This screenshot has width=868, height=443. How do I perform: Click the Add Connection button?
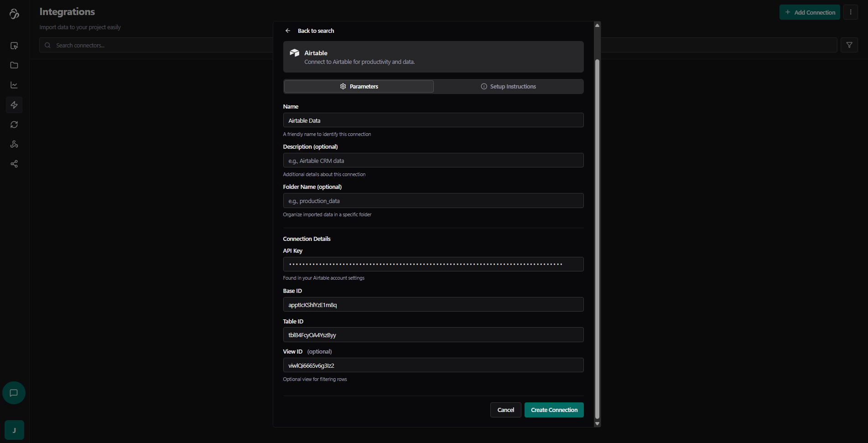pyautogui.click(x=809, y=12)
